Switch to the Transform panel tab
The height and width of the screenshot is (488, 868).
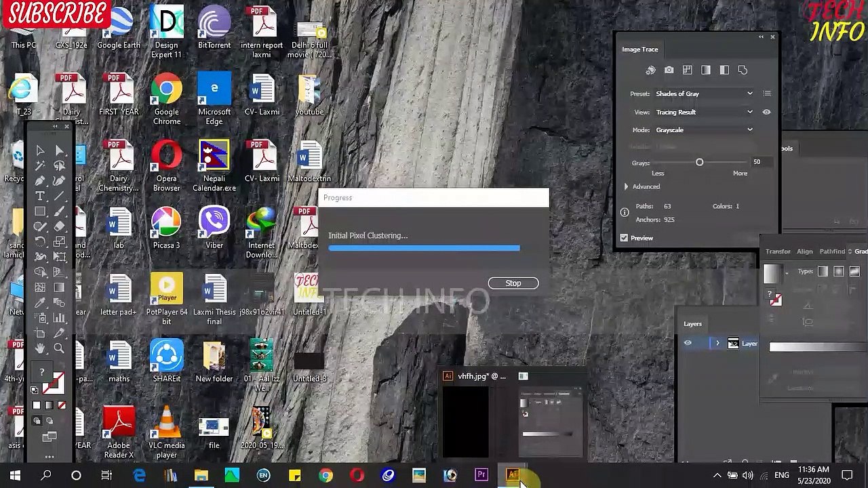(x=778, y=251)
